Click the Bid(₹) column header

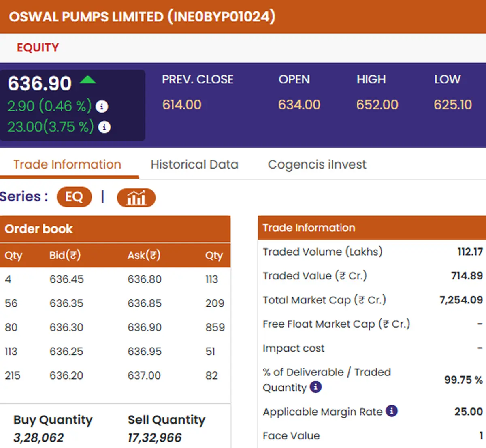pyautogui.click(x=65, y=255)
